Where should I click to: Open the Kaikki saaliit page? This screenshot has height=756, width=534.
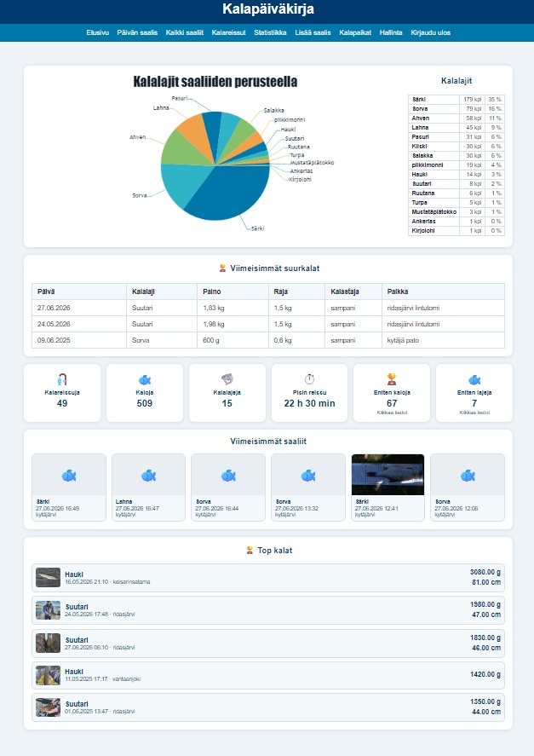[185, 32]
